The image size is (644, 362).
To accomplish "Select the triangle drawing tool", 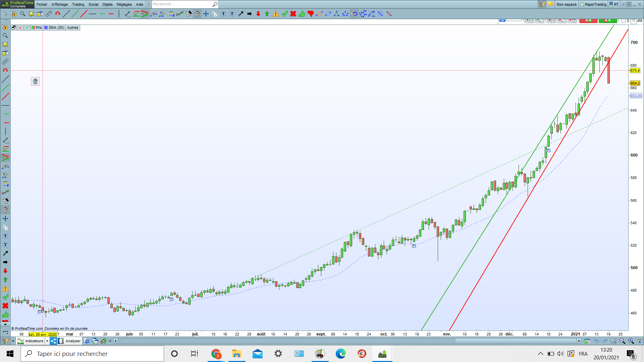I will (x=336, y=14).
